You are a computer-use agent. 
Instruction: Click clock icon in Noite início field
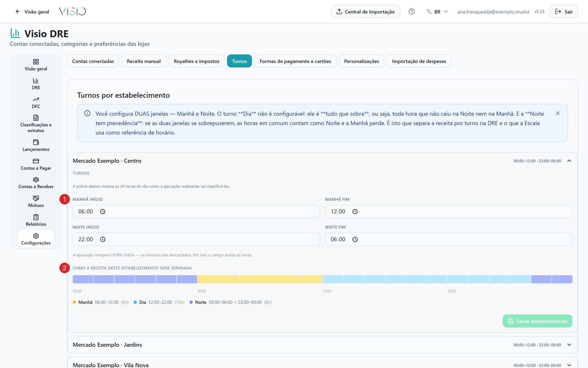pyautogui.click(x=103, y=240)
